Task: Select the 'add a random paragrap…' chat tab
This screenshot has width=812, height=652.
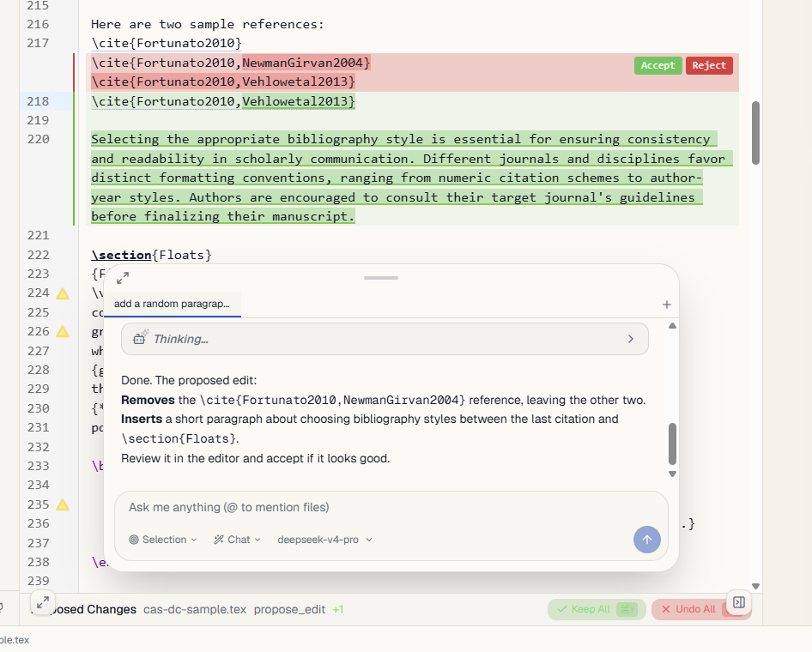Action: [x=172, y=304]
